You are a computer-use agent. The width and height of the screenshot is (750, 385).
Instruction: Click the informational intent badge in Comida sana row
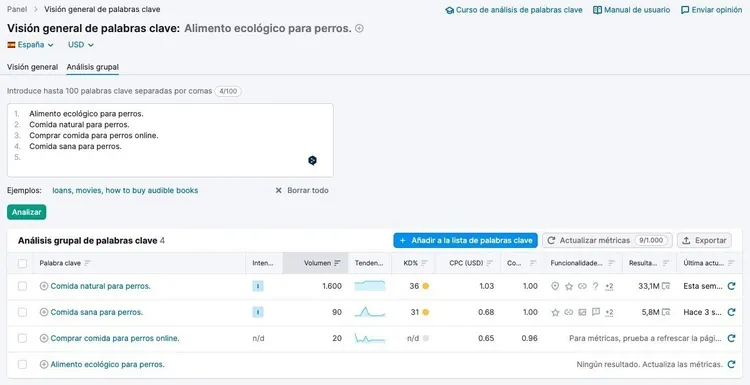258,312
